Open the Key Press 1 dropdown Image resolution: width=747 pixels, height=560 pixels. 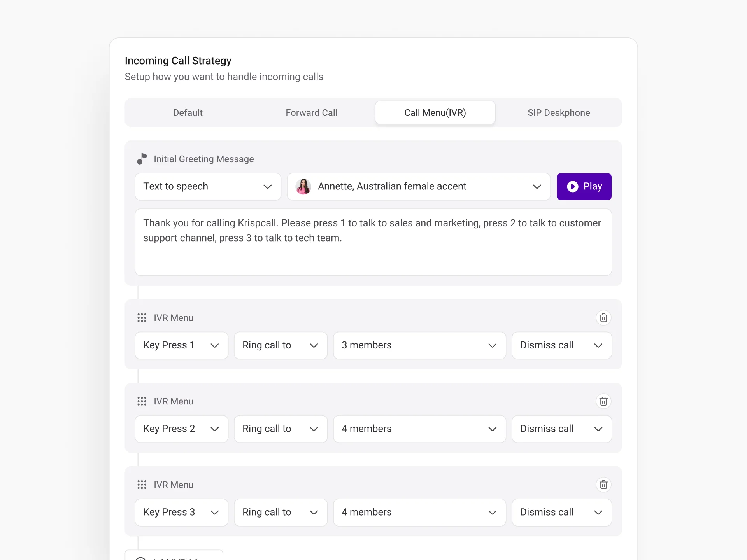(x=181, y=345)
